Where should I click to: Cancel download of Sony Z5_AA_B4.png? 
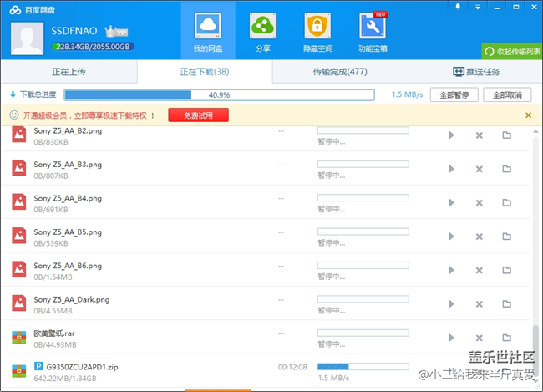[x=479, y=202]
